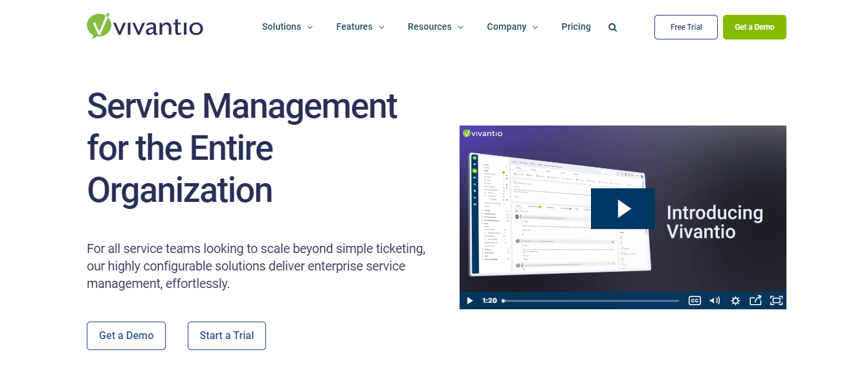
Task: Open video settings gear icon
Action: (x=735, y=300)
